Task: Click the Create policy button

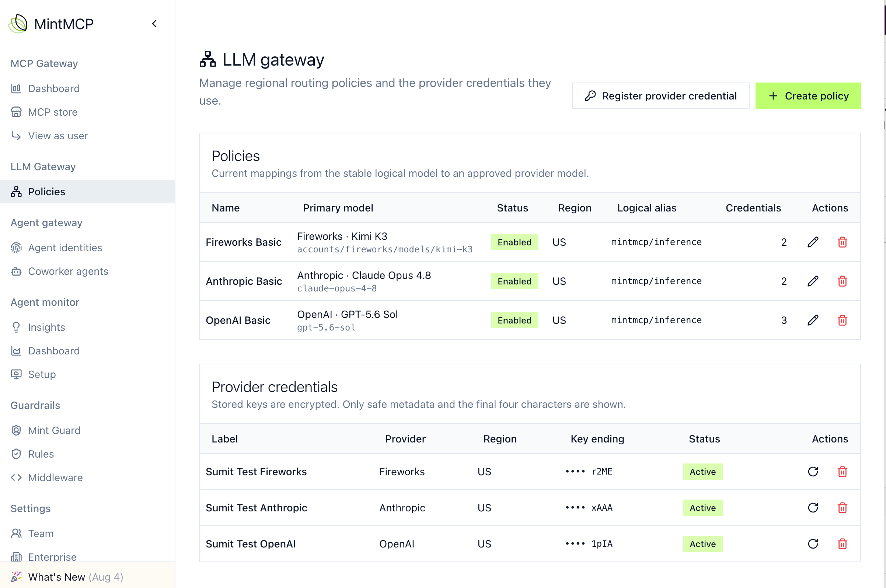Action: point(808,96)
